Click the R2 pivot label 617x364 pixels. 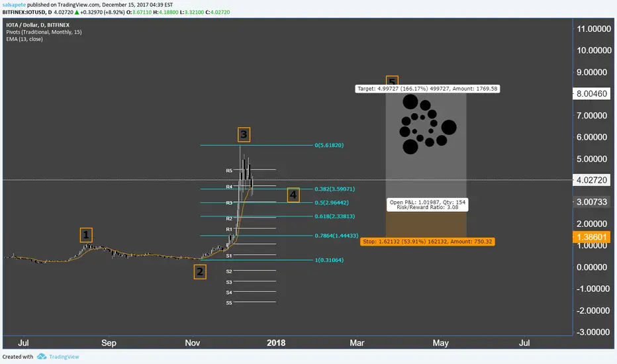tap(229, 218)
